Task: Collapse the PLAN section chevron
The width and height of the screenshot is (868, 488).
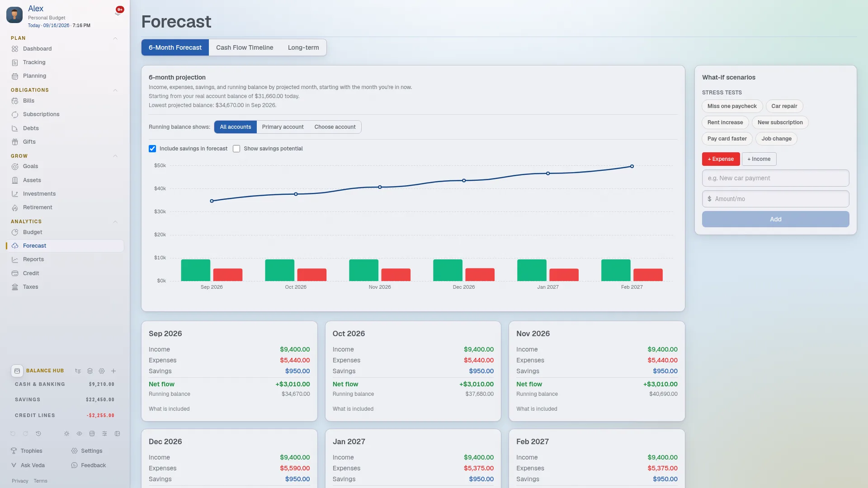Action: pyautogui.click(x=115, y=38)
